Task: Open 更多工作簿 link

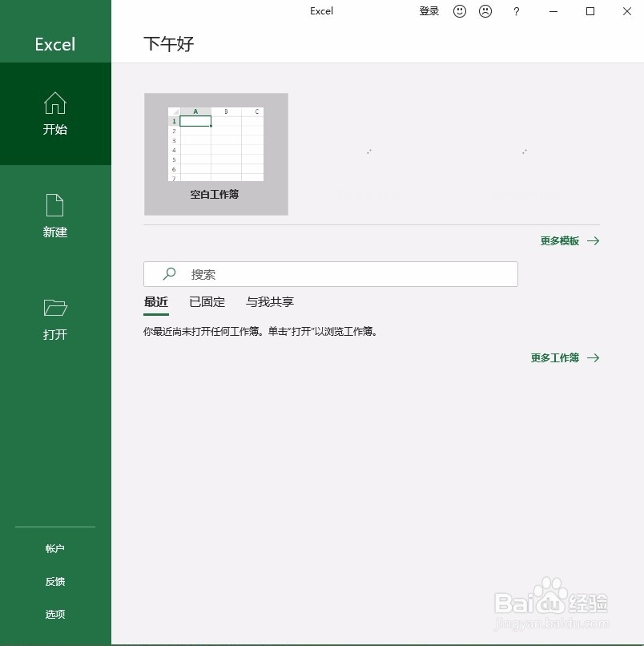Action: 565,357
